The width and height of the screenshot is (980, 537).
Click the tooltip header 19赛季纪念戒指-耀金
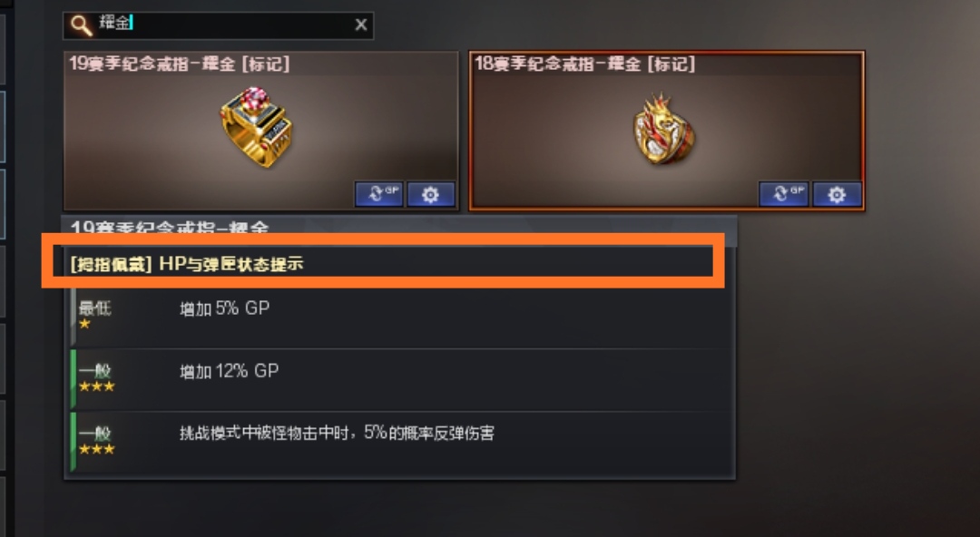tap(170, 228)
